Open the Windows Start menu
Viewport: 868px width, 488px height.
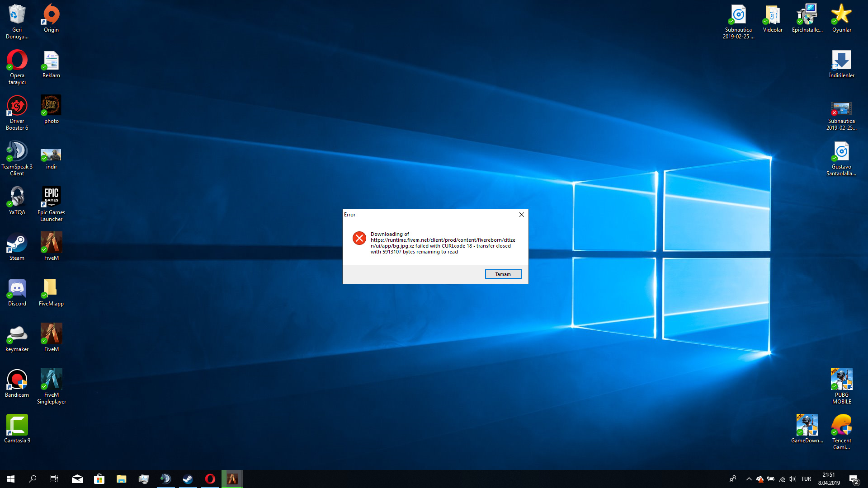(11, 479)
